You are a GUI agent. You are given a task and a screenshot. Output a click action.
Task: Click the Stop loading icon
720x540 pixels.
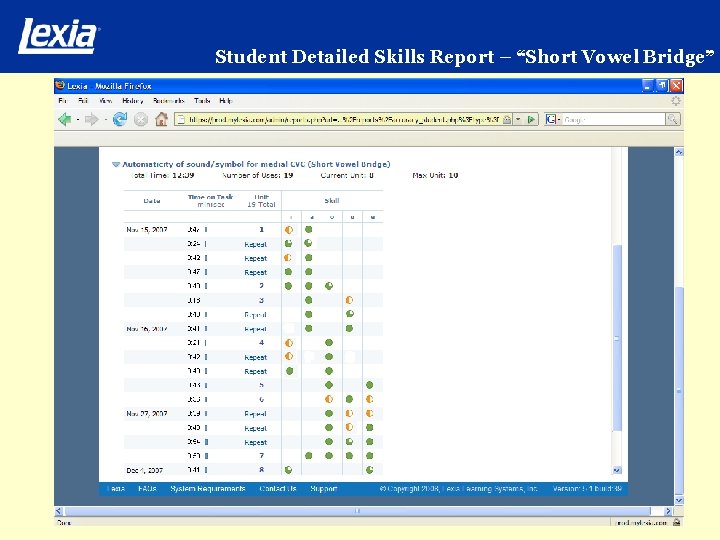pos(141,119)
